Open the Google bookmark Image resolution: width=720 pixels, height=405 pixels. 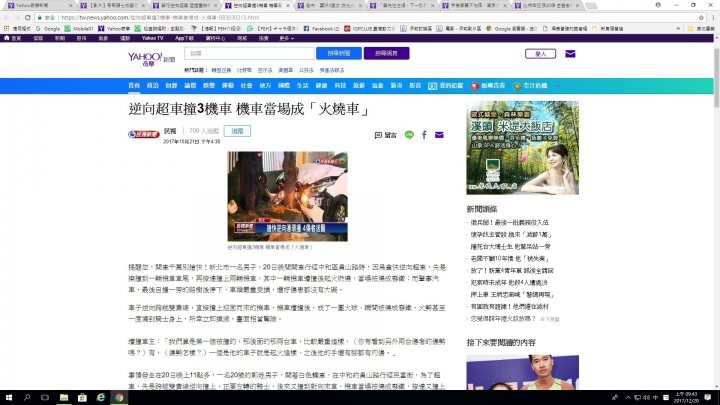click(48, 28)
